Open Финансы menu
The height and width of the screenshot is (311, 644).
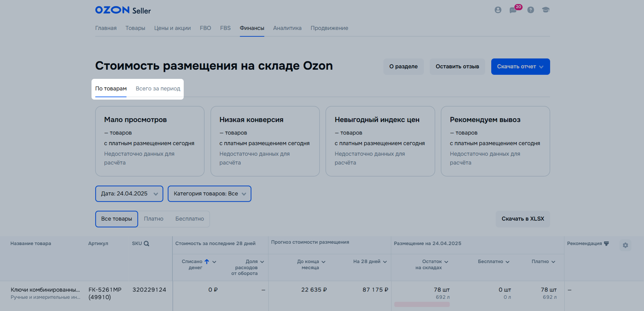click(x=252, y=28)
